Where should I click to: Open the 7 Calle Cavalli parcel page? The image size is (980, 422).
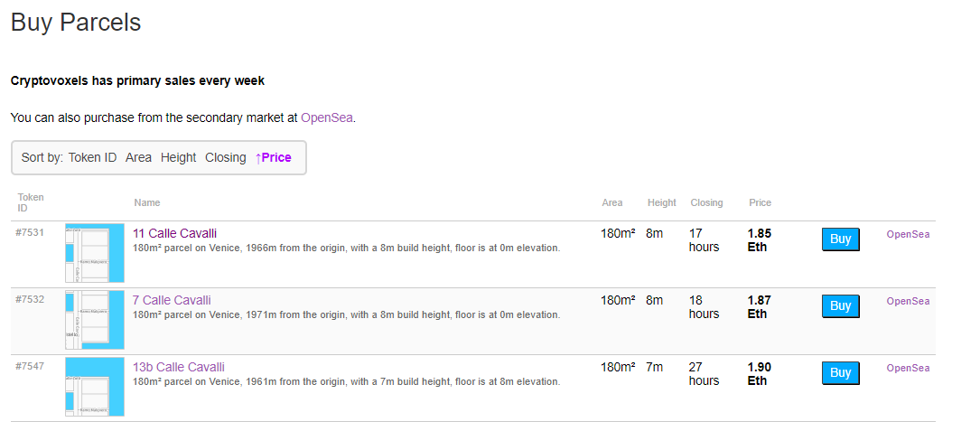172,300
